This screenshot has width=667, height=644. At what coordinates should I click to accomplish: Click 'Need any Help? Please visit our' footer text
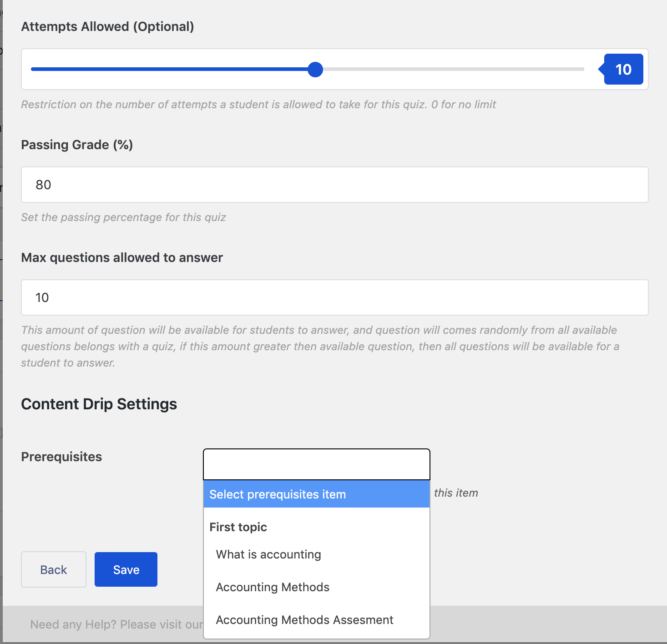116,624
